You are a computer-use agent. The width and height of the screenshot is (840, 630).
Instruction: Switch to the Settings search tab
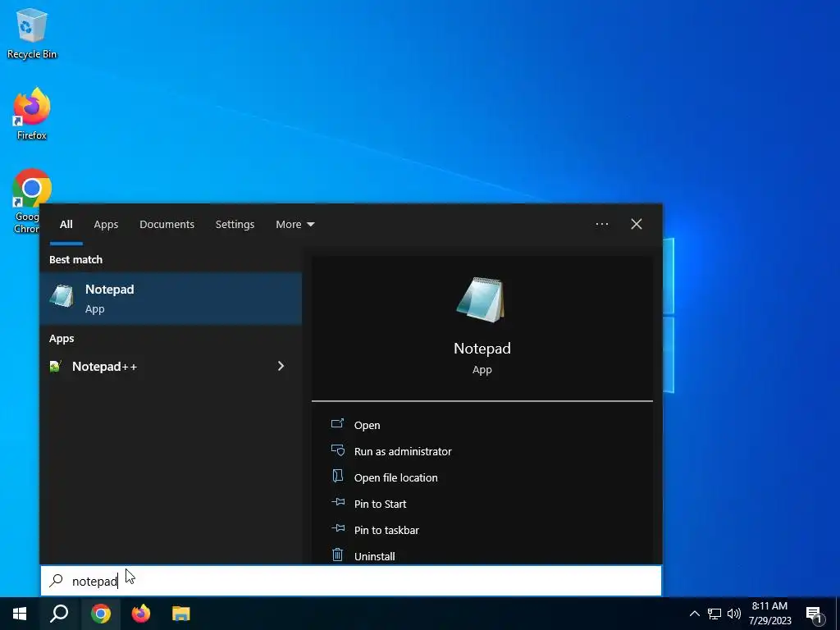coord(235,225)
